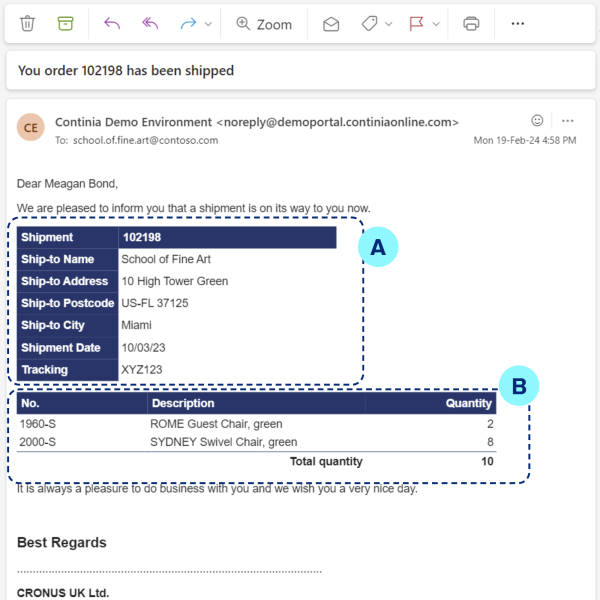Open the category tag dropdown chevron
600x600 pixels.
(389, 24)
